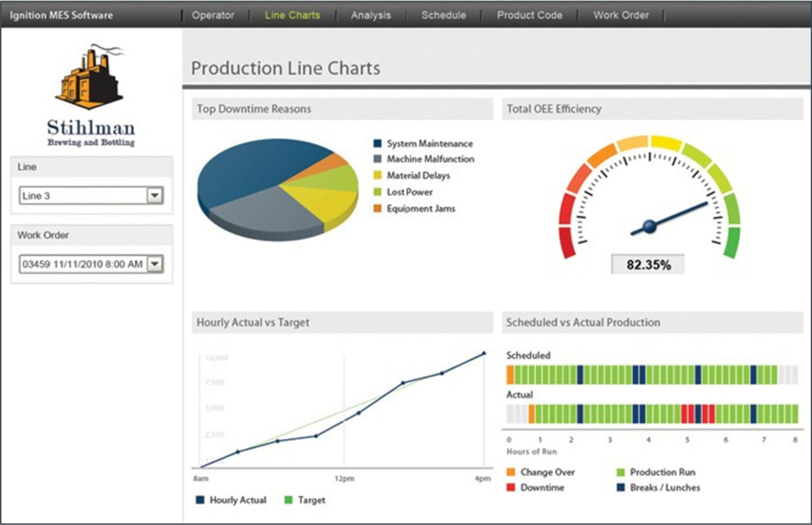Image resolution: width=812 pixels, height=525 pixels.
Task: Go to the Analysis tab
Action: tap(371, 15)
